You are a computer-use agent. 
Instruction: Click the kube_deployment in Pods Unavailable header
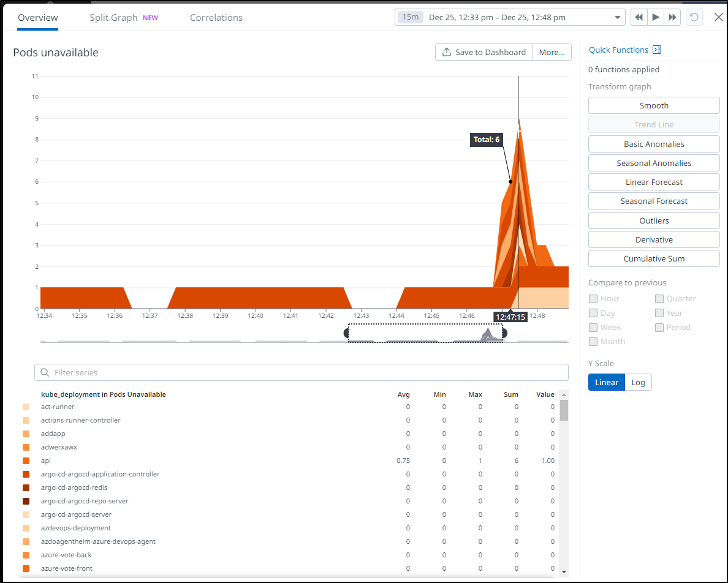click(x=104, y=394)
